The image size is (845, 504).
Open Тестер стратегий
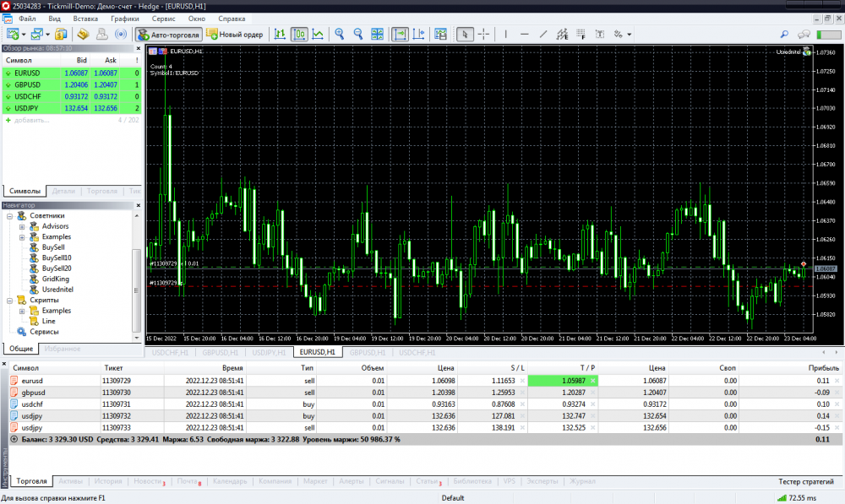point(805,482)
